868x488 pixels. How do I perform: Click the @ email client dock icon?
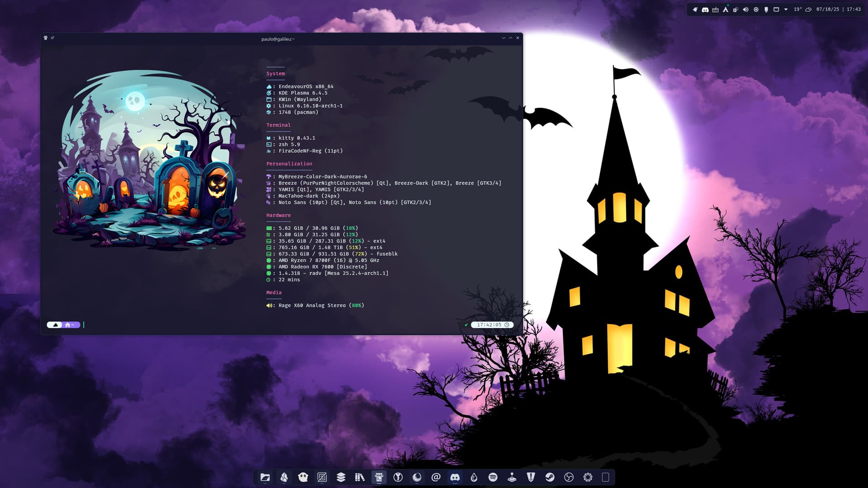click(x=436, y=477)
